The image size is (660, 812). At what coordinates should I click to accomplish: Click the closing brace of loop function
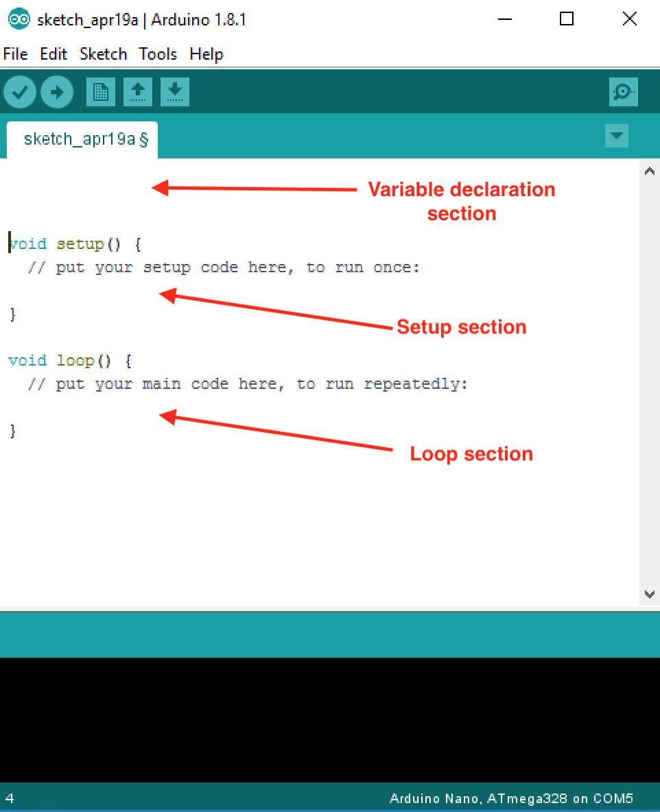coord(13,431)
